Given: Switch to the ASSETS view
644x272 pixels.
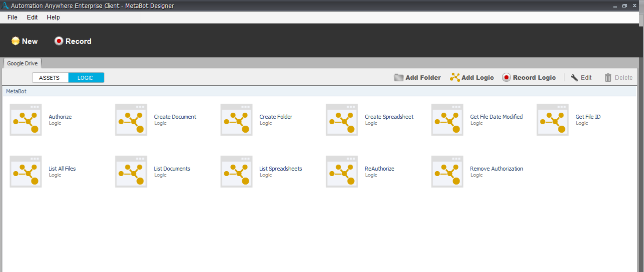Looking at the screenshot, I should pyautogui.click(x=50, y=77).
